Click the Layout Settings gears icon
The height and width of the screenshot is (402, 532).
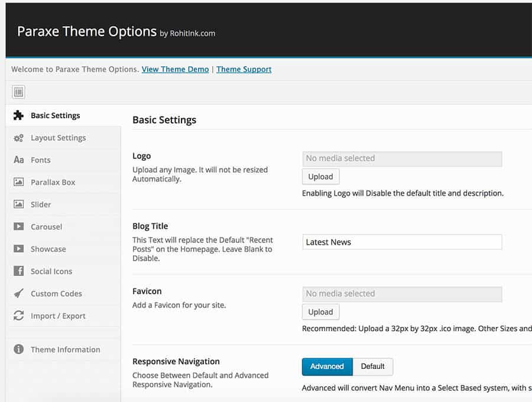point(18,138)
